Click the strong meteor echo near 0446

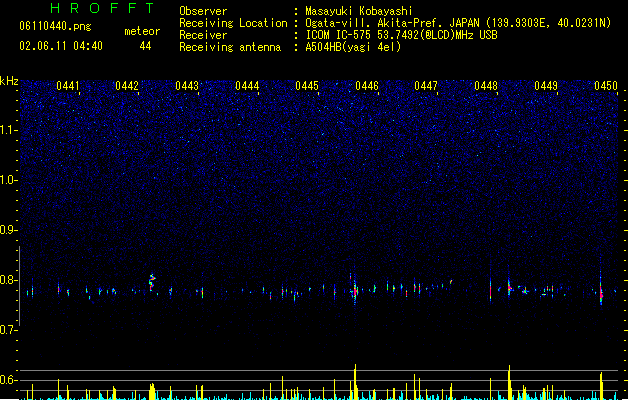[x=355, y=290]
